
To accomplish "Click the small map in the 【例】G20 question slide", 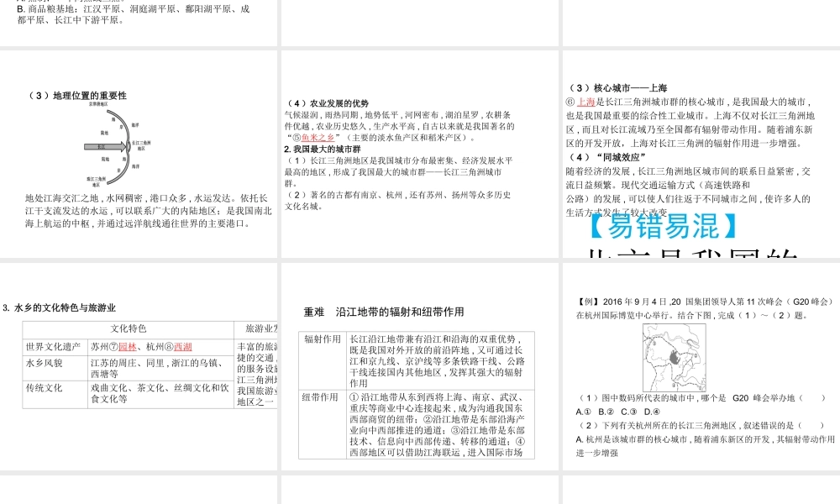I will pos(675,358).
